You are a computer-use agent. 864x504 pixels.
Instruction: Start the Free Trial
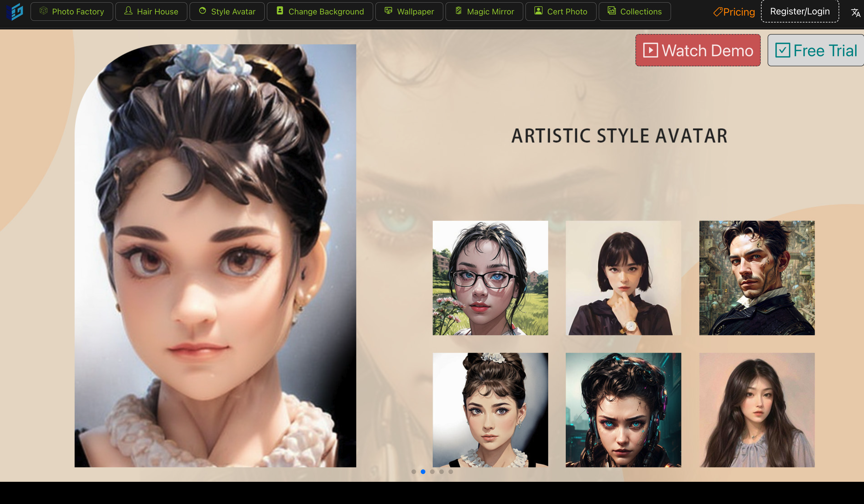[x=816, y=50]
